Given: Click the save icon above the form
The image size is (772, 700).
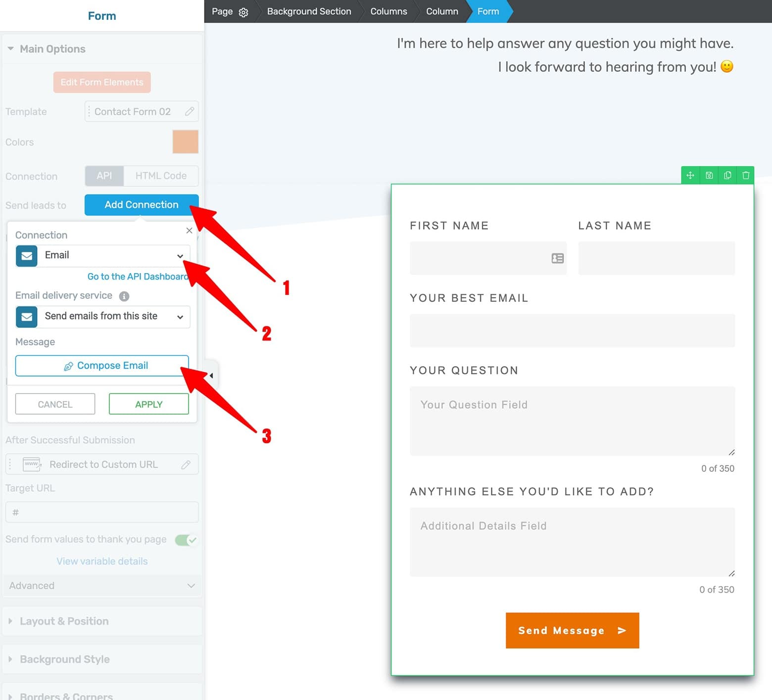Looking at the screenshot, I should click(x=709, y=175).
